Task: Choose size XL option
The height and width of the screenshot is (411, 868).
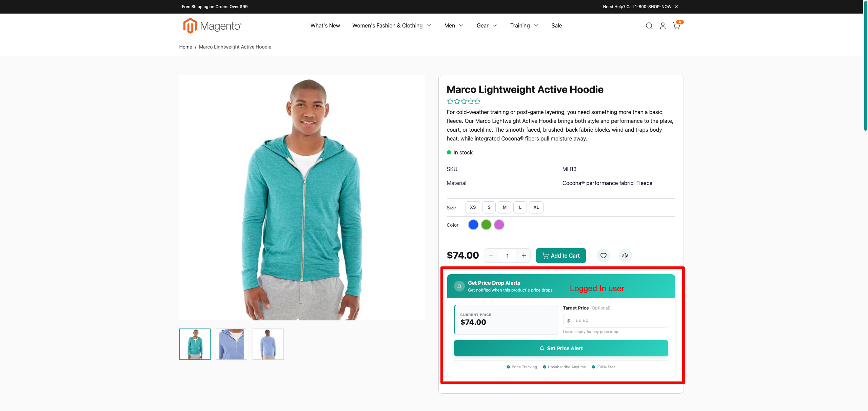Action: [x=536, y=207]
